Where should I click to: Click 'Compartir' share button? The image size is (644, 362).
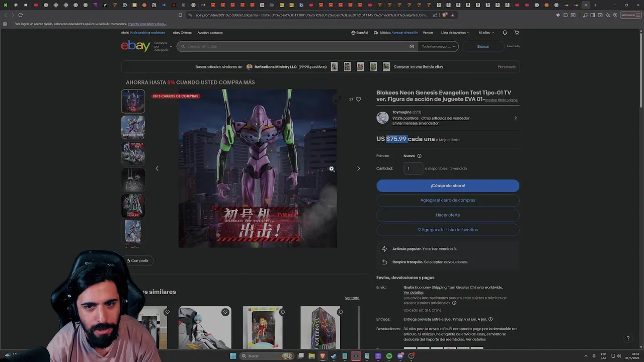point(137,260)
